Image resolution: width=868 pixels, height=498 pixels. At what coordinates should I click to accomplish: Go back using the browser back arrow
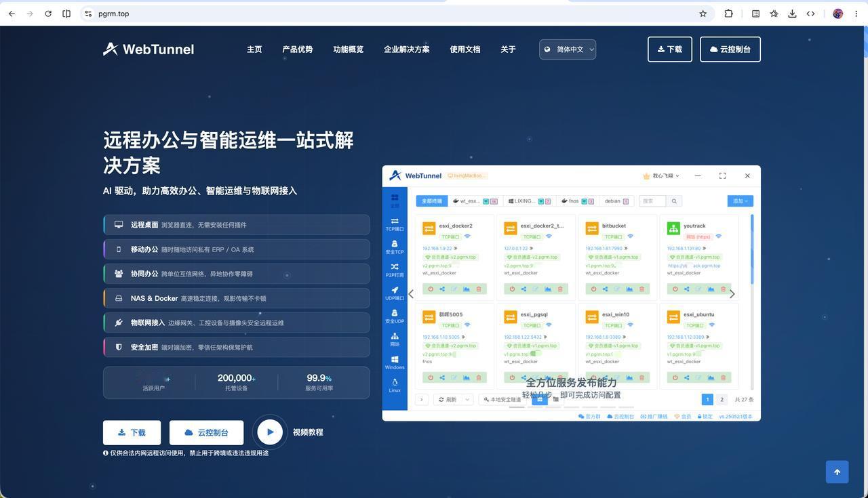tap(12, 14)
